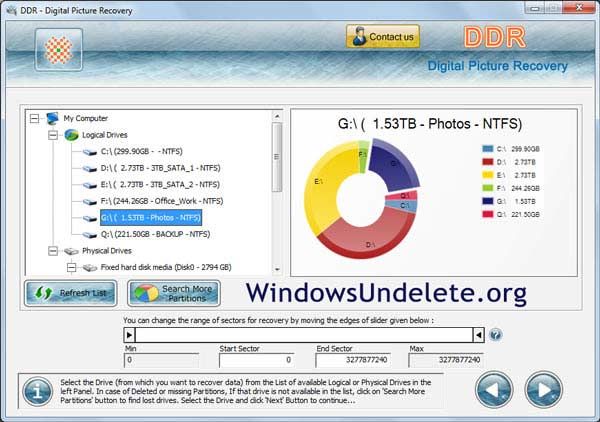The image size is (600, 422).
Task: Click the Logical Drives globe icon
Action: click(x=71, y=135)
